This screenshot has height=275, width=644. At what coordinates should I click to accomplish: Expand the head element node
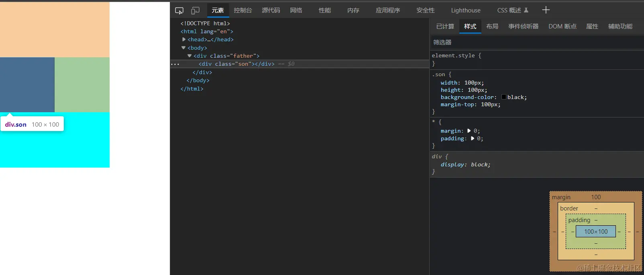[184, 39]
